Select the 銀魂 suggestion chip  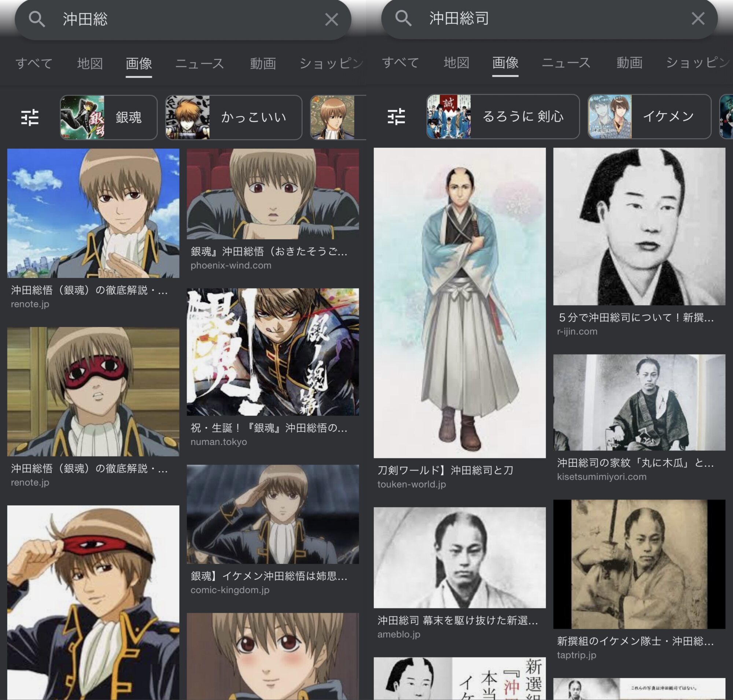click(x=108, y=118)
